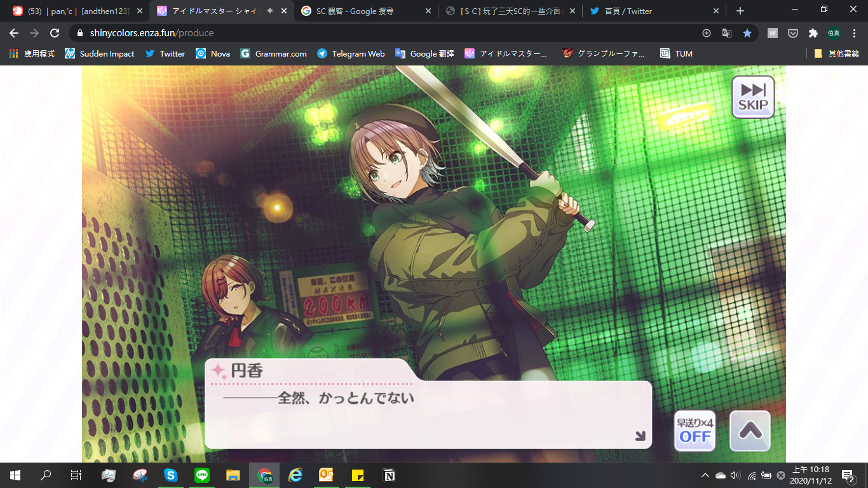Open Sticky Notes from taskbar
The image size is (868, 488).
click(x=357, y=475)
